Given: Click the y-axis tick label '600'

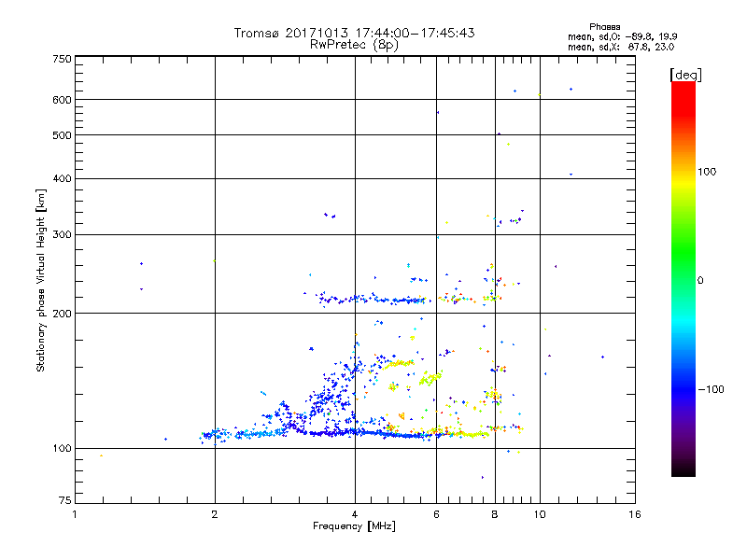Looking at the screenshot, I should [62, 100].
